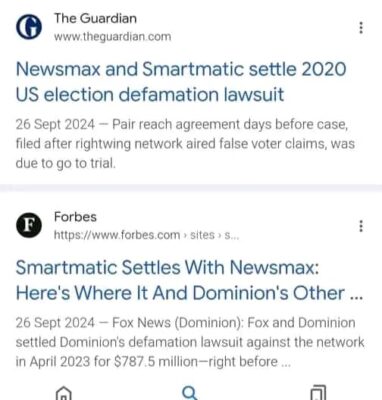Open the tabs switcher icon at bottom
382x400 pixels.
318,393
